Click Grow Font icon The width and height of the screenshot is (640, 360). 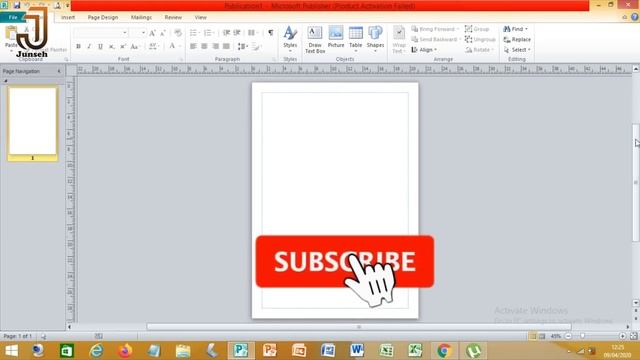point(152,33)
